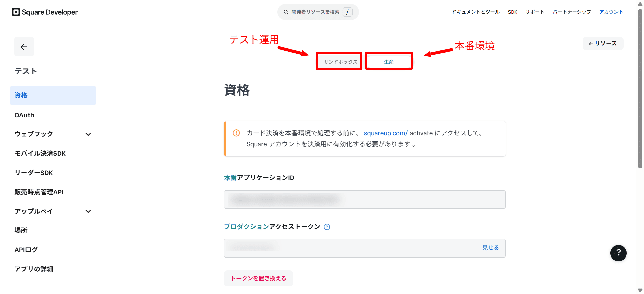The width and height of the screenshot is (644, 294).
Task: Click the 開発者リソースを検索 search field
Action: [x=318, y=12]
